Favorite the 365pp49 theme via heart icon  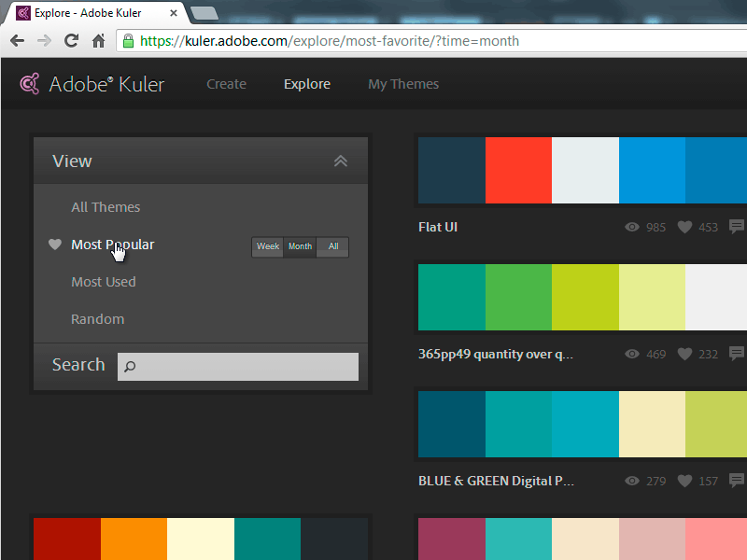[684, 354]
